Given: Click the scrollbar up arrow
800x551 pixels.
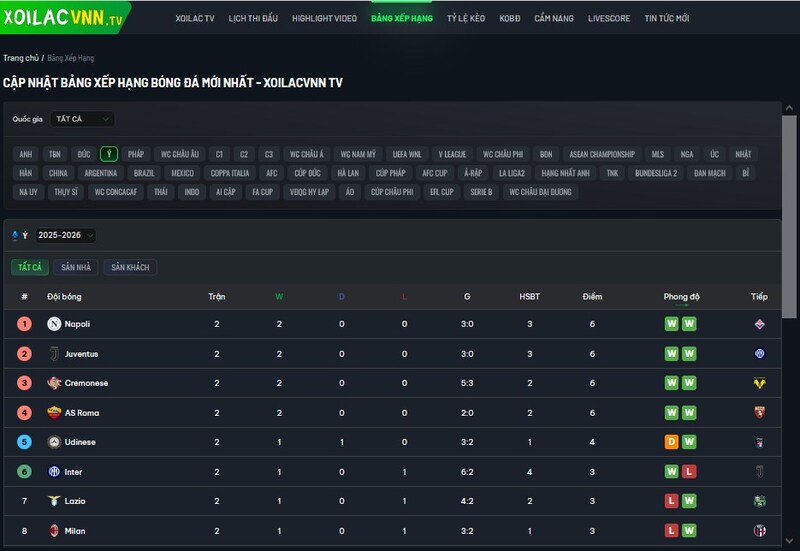Looking at the screenshot, I should pos(789,108).
